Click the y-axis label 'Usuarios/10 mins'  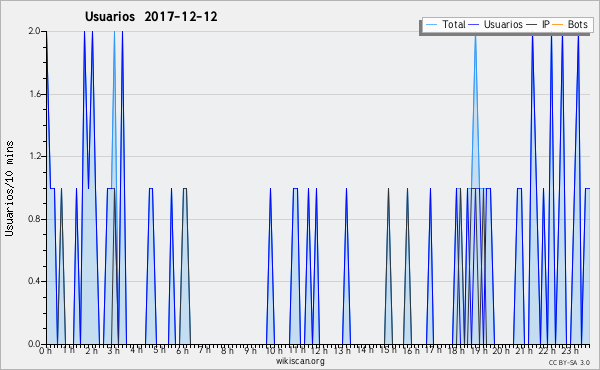coord(9,188)
